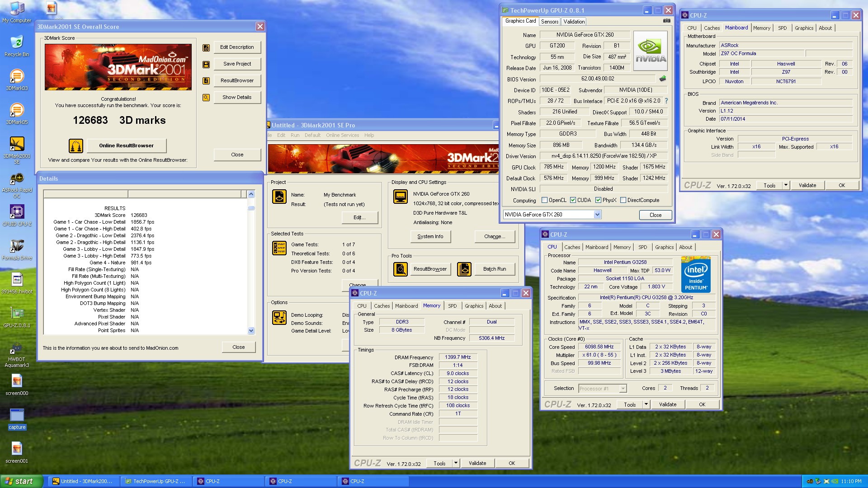Click the Selected Tests checklist icon
The height and width of the screenshot is (488, 868).
point(279,248)
